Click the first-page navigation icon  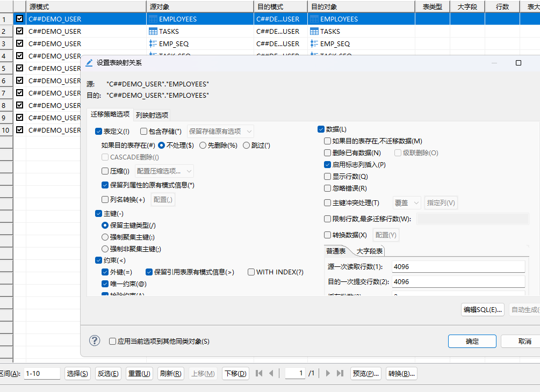pos(260,373)
